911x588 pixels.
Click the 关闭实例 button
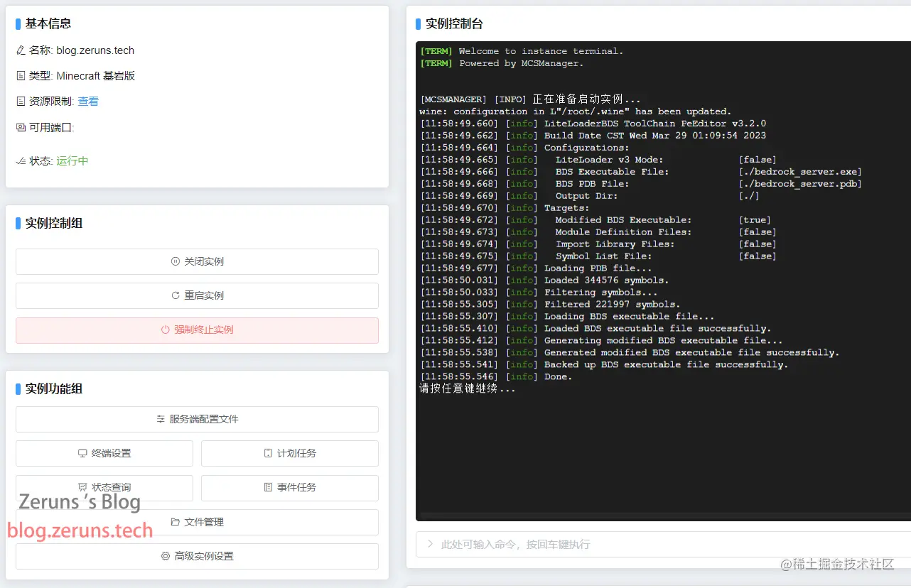(x=197, y=261)
